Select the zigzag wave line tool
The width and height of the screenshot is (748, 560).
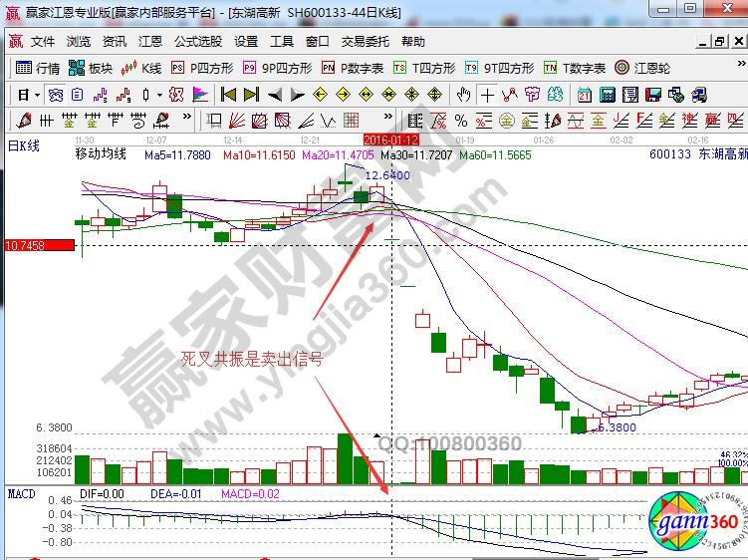(x=329, y=121)
